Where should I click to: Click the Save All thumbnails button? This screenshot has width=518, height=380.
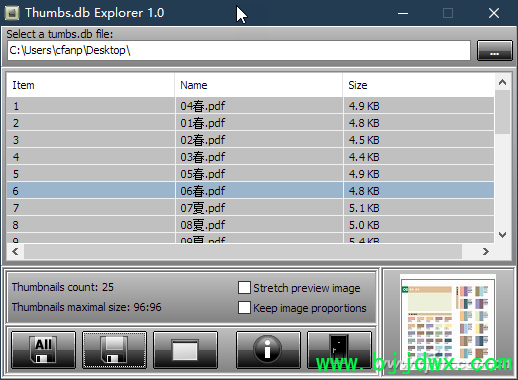click(43, 350)
